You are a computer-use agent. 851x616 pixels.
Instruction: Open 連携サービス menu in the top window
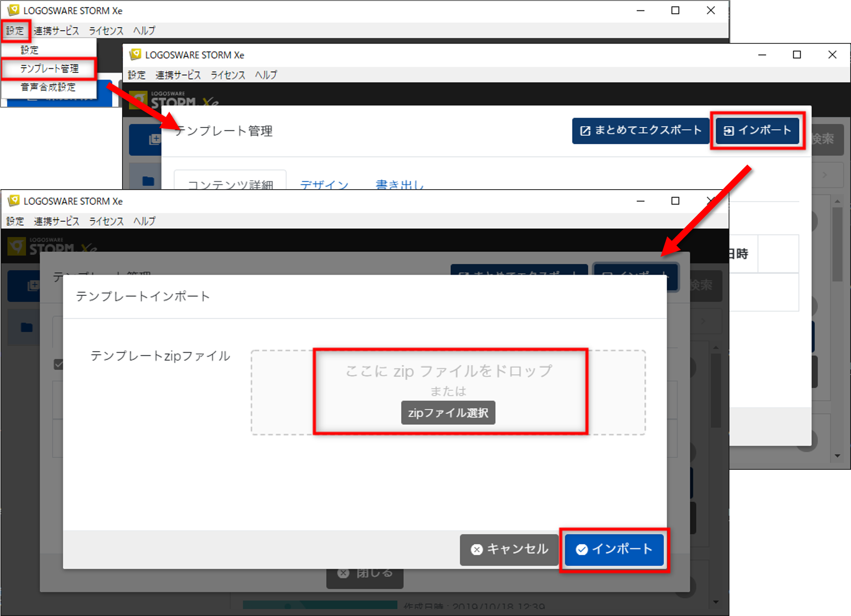(x=56, y=31)
